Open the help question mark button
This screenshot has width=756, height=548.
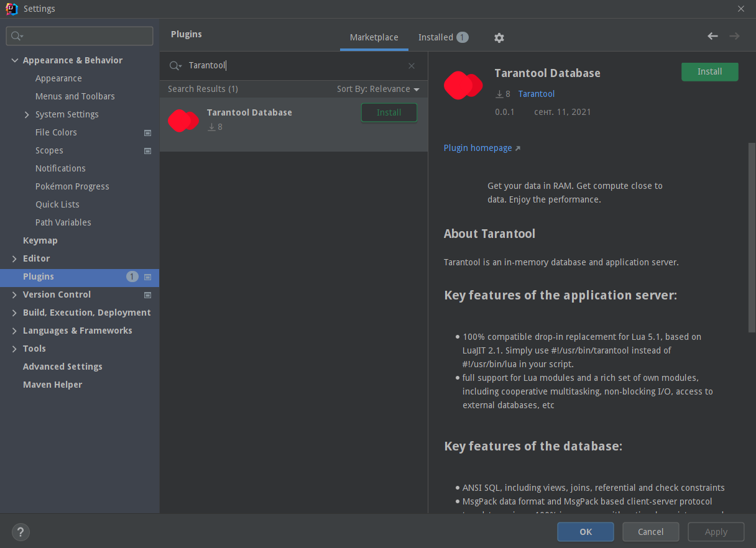click(21, 532)
